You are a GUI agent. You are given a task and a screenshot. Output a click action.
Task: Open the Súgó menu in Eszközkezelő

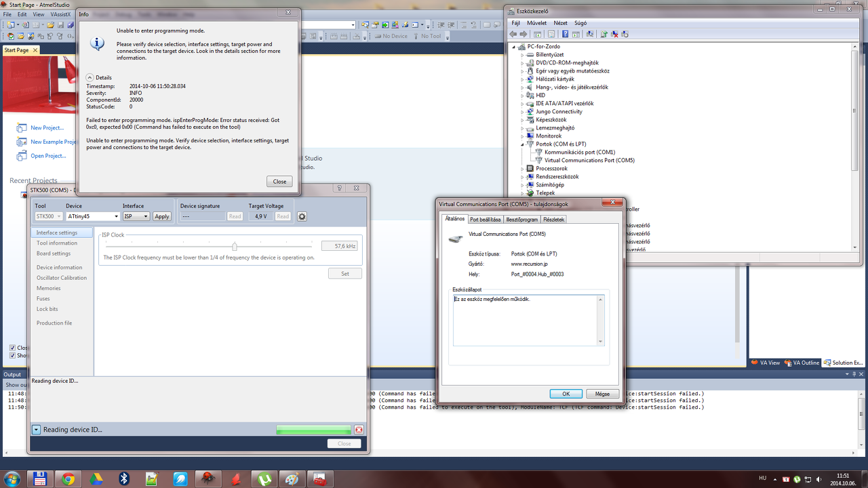(580, 23)
